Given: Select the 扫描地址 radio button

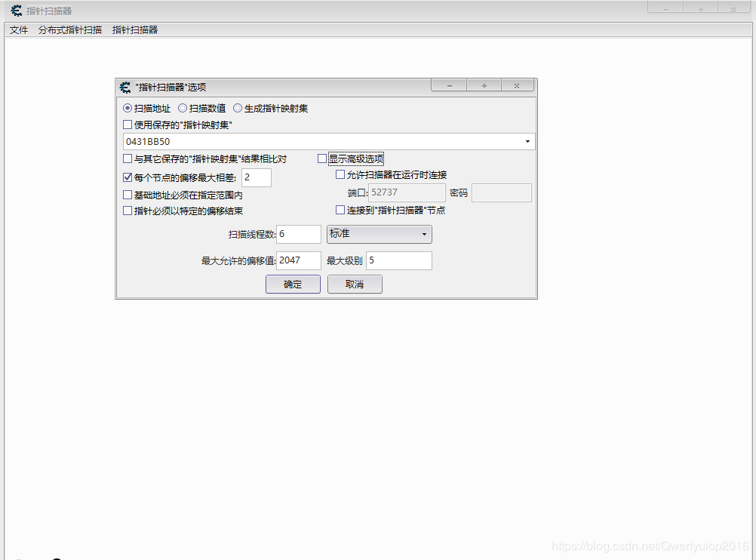Looking at the screenshot, I should pyautogui.click(x=128, y=108).
